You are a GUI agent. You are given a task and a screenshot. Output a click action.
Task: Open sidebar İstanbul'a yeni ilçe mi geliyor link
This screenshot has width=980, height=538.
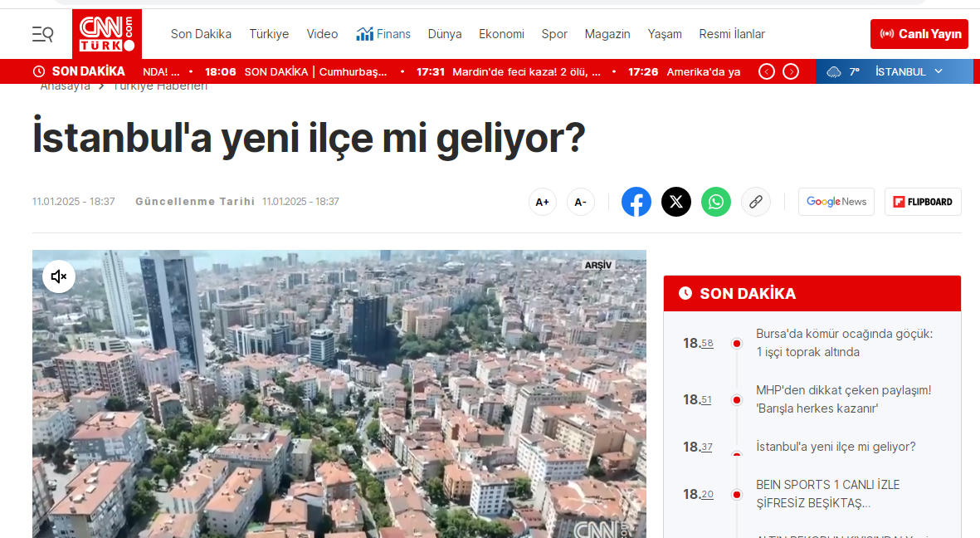[x=836, y=447]
